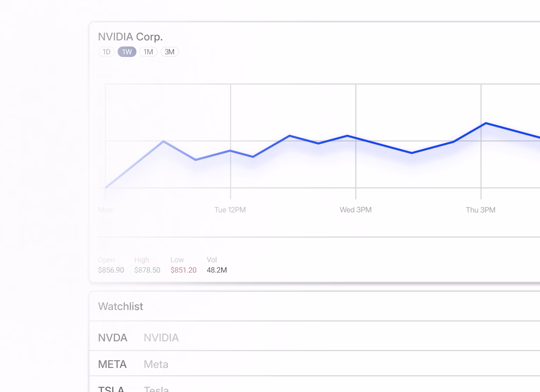
Task: Select the 1W time range
Action: coord(127,52)
